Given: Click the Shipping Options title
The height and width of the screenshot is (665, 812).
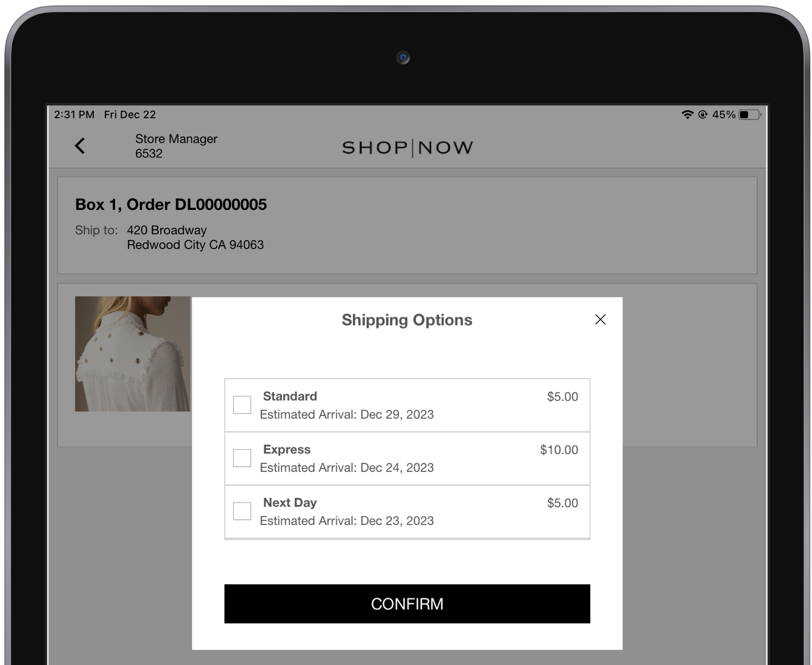Looking at the screenshot, I should 407,320.
